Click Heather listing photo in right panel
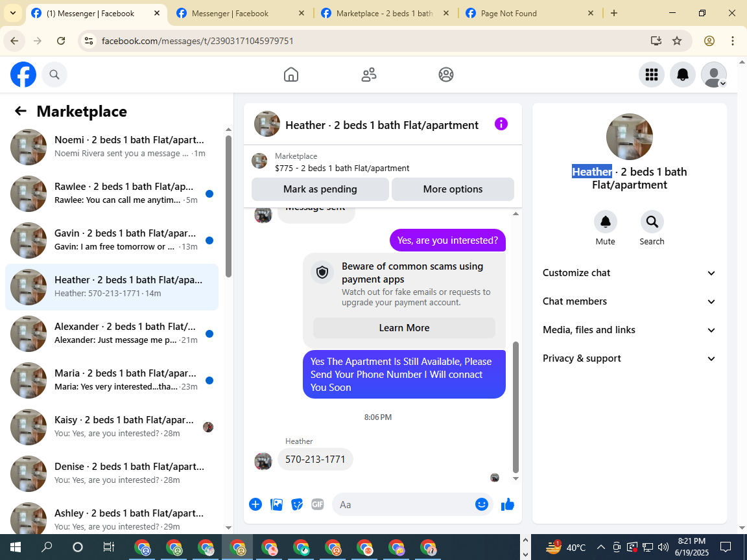The height and width of the screenshot is (560, 747). 630,137
